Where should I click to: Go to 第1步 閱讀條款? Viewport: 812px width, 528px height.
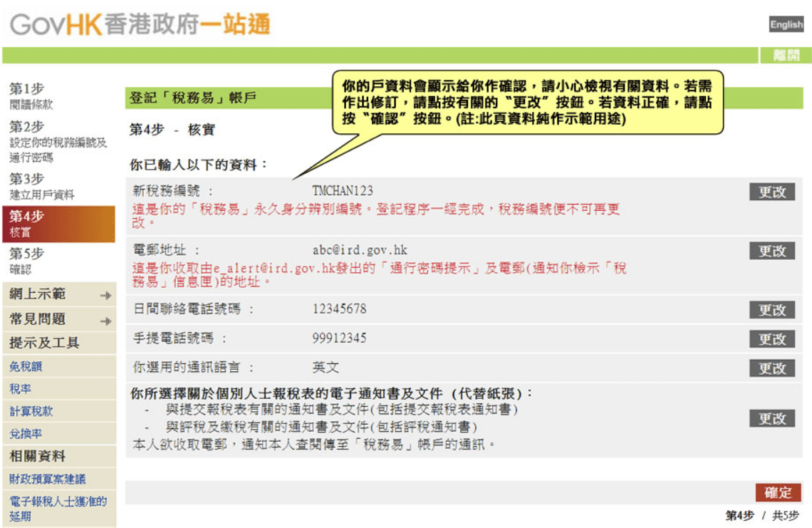click(31, 96)
